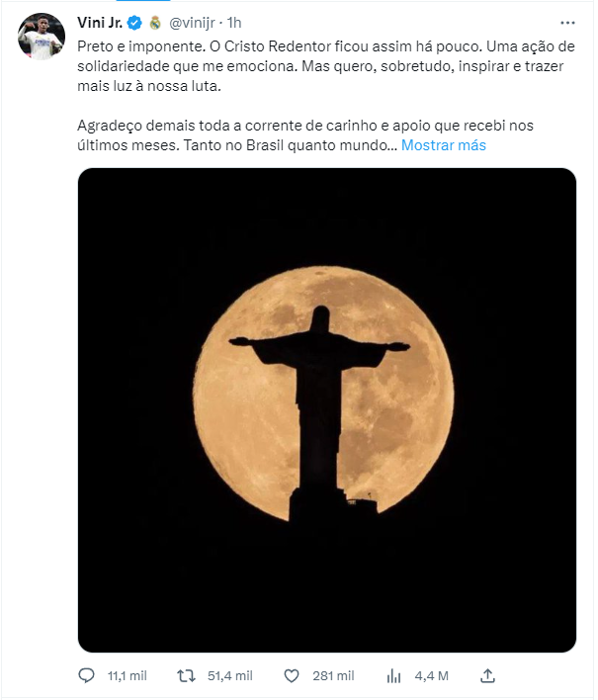Open the @vinijr handle link
This screenshot has width=598, height=700.
pos(192,23)
